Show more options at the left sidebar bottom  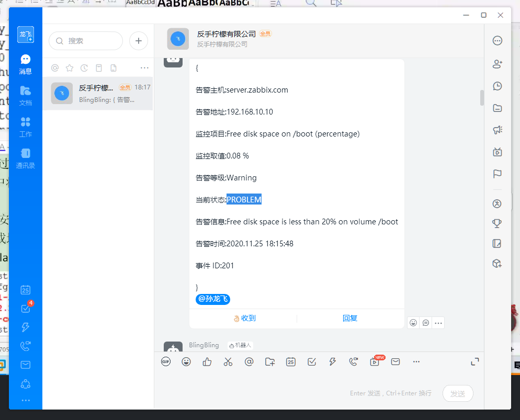26,401
